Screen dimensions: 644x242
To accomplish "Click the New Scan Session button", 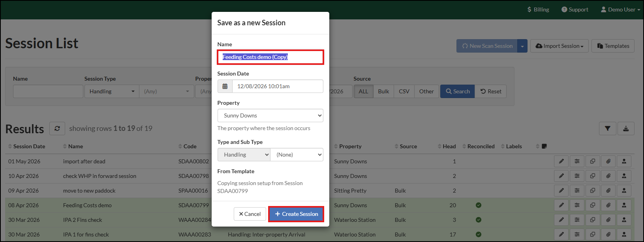I will click(x=487, y=46).
